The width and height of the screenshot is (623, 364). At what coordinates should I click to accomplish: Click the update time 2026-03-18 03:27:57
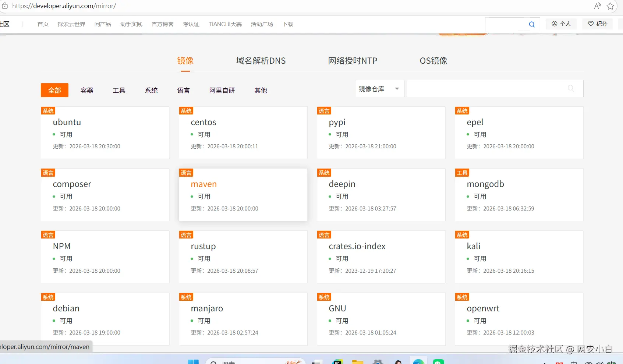(x=371, y=209)
